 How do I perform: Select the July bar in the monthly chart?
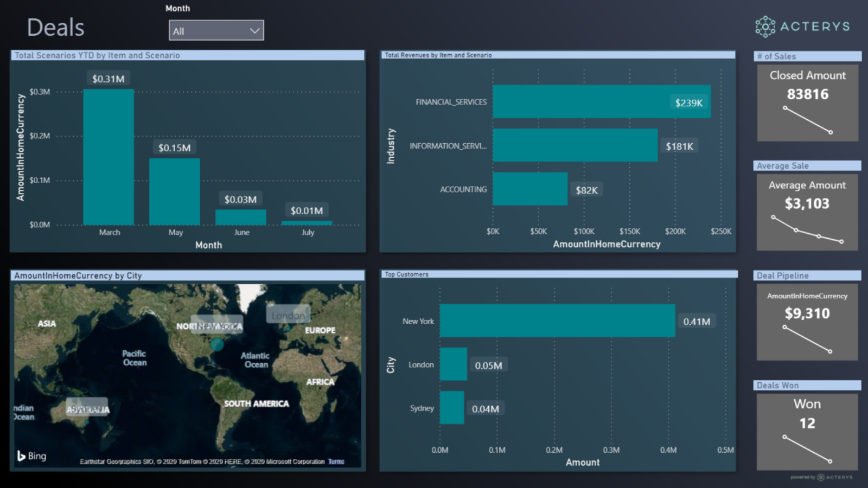[307, 222]
